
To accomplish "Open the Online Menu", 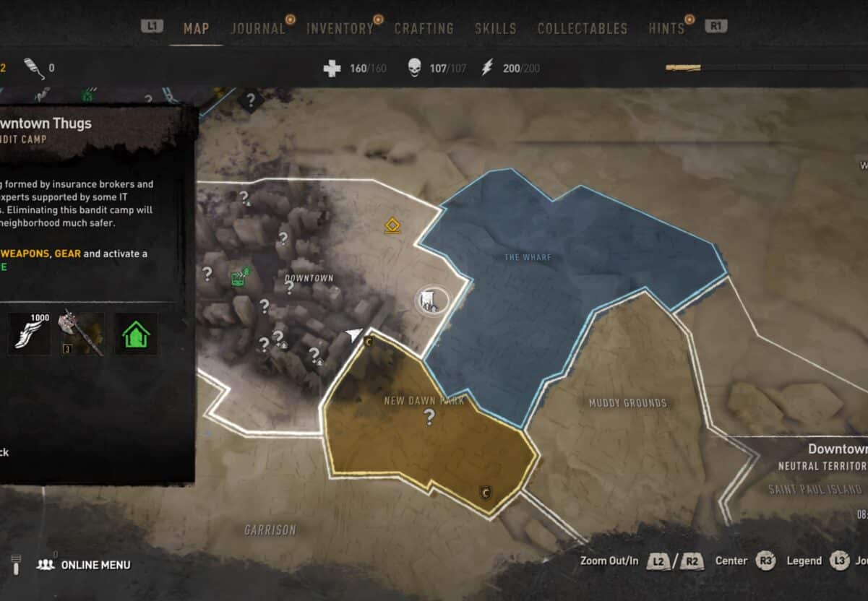I will 85,565.
